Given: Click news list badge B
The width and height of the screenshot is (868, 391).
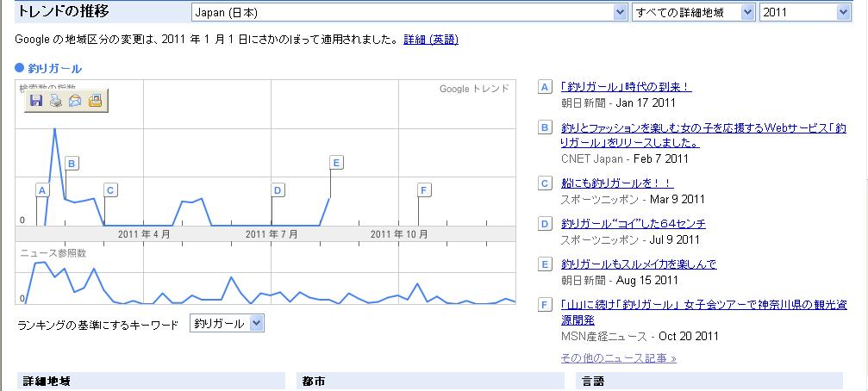Looking at the screenshot, I should [x=545, y=127].
